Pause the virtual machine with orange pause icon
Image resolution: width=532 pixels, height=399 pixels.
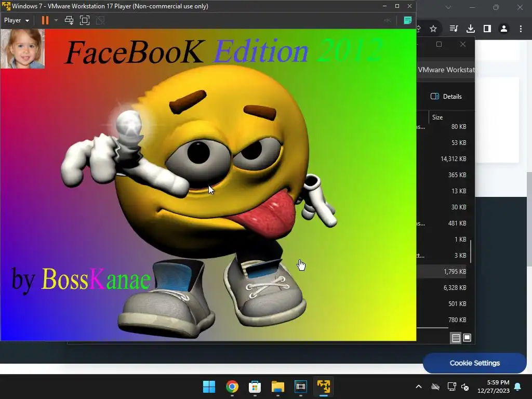(x=45, y=20)
